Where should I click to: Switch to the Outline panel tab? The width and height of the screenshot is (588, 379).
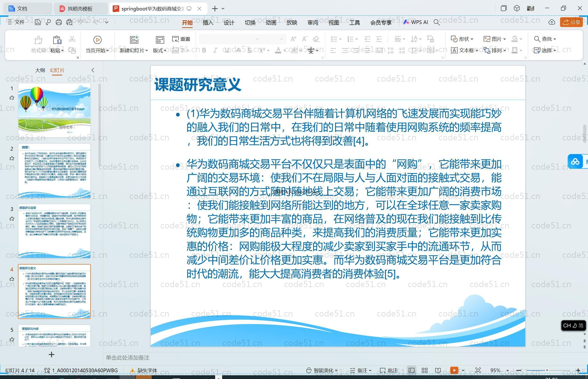[40, 70]
